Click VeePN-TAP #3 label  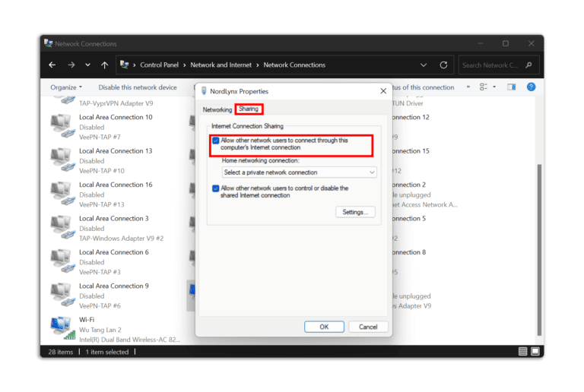(x=100, y=272)
